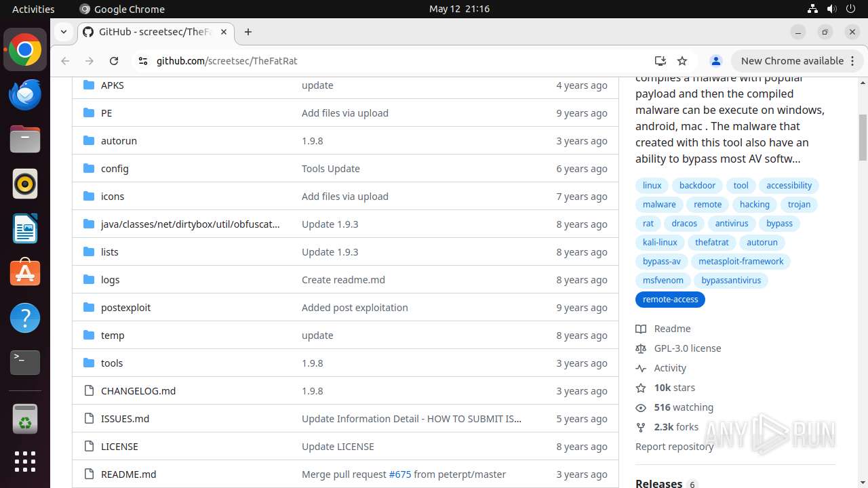This screenshot has width=868, height=488.
Task: Click the tools folder icon
Action: tap(88, 363)
